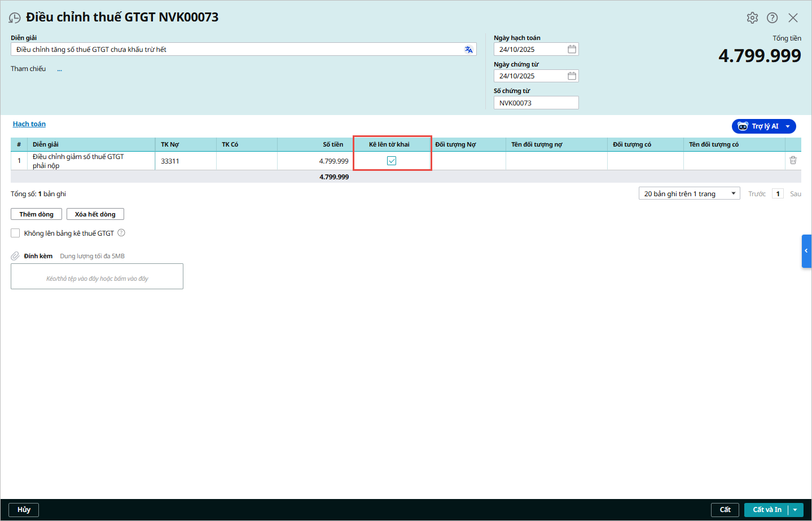Click the paperclip Đính kèm icon
This screenshot has height=521, width=812.
point(15,256)
